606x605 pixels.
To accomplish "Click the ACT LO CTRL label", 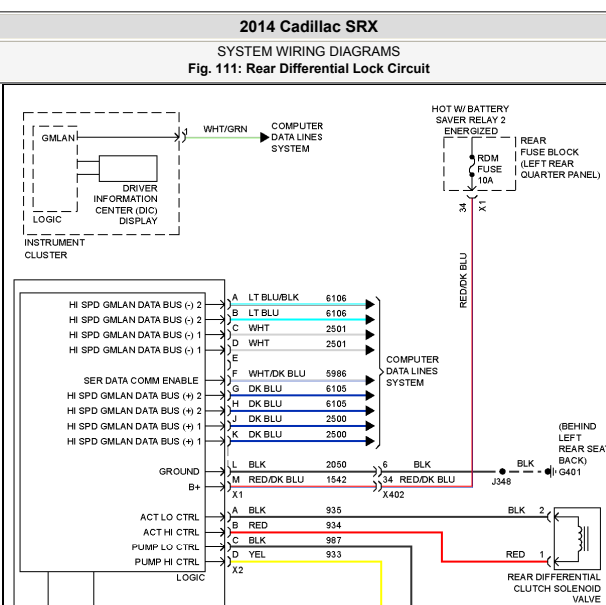I will 169,517.
